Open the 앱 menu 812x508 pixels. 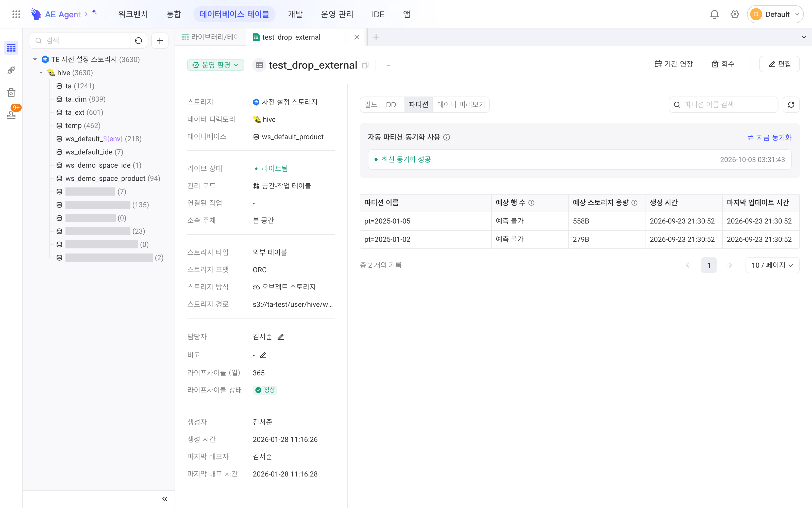407,14
